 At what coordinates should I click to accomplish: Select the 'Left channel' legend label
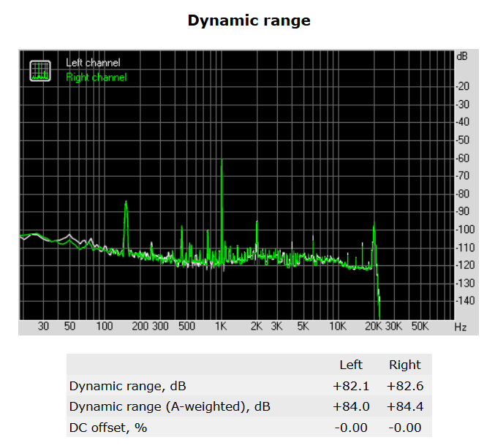click(93, 63)
